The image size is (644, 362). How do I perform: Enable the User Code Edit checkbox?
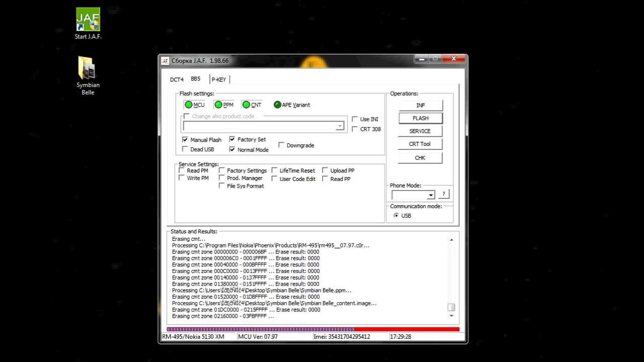[x=275, y=178]
